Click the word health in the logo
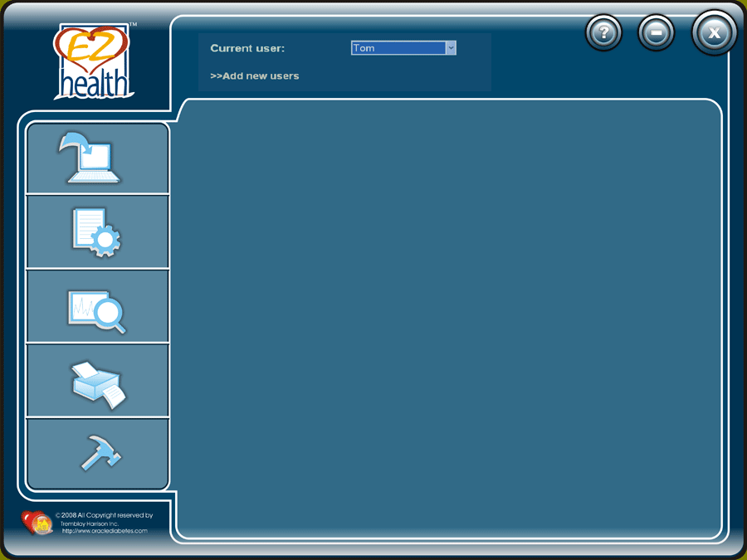The height and width of the screenshot is (560, 747). pos(95,84)
